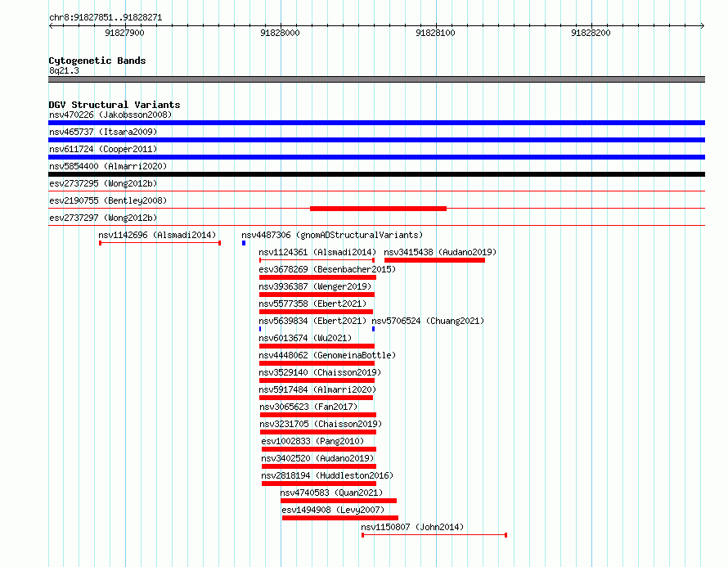The image size is (728, 567).
Task: Open nsv4487306 (gnomADStructuralVariants) label
Action: click(332, 235)
